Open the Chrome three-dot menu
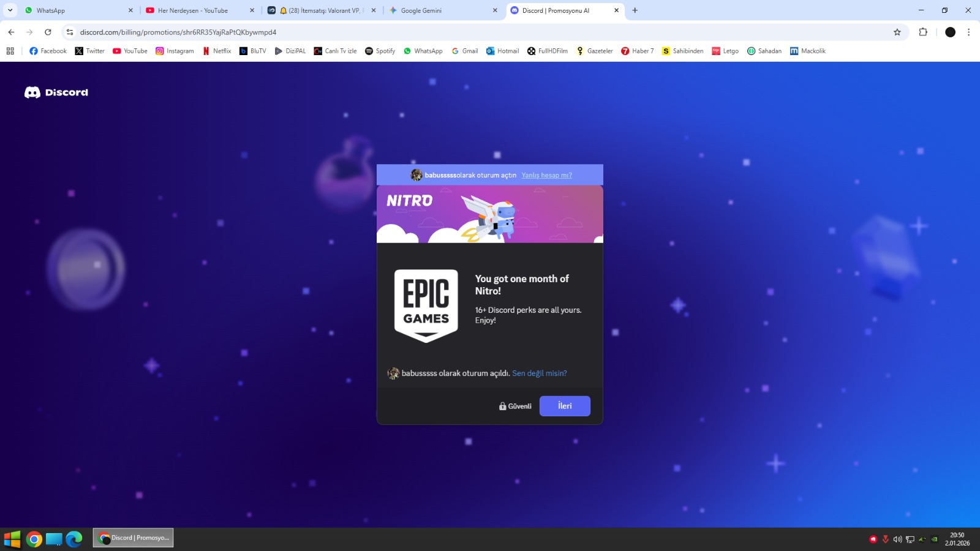 point(968,32)
